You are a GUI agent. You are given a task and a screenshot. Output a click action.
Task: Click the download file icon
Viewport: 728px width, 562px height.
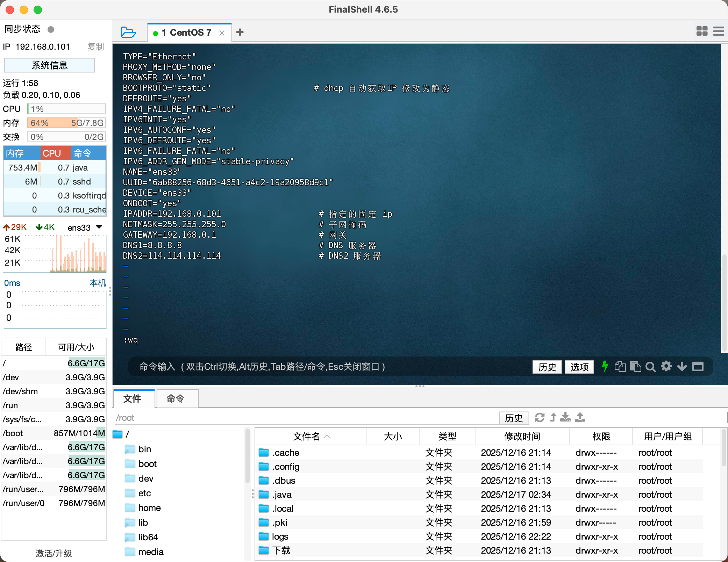(x=565, y=418)
